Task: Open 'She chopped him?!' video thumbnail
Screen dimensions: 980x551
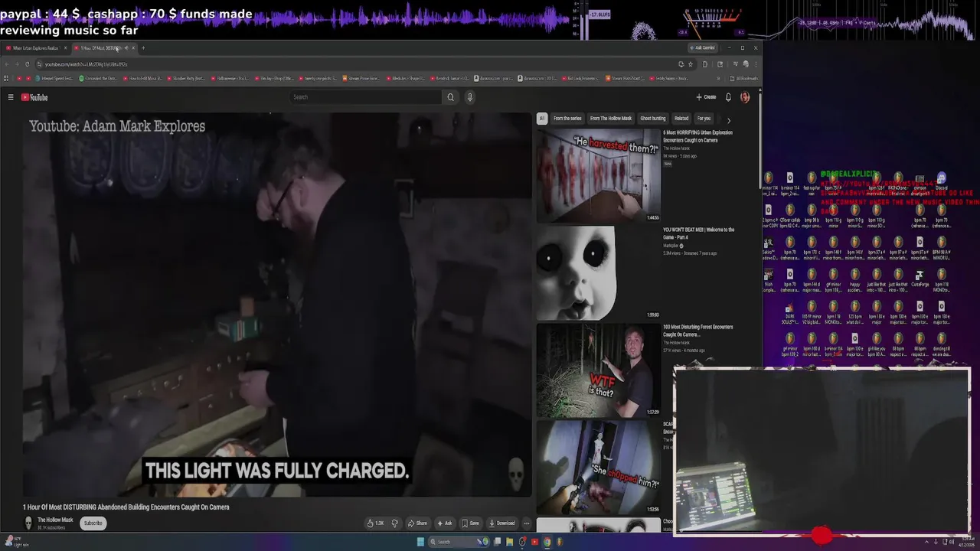Action: (598, 467)
